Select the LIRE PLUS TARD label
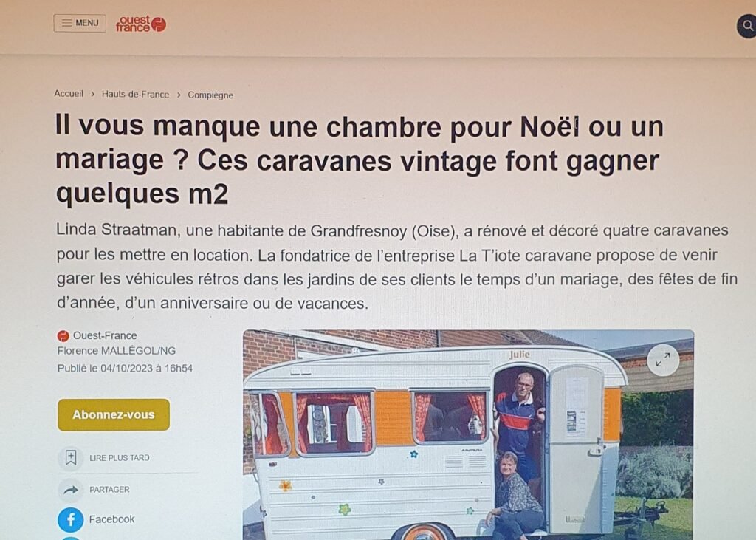 click(119, 457)
